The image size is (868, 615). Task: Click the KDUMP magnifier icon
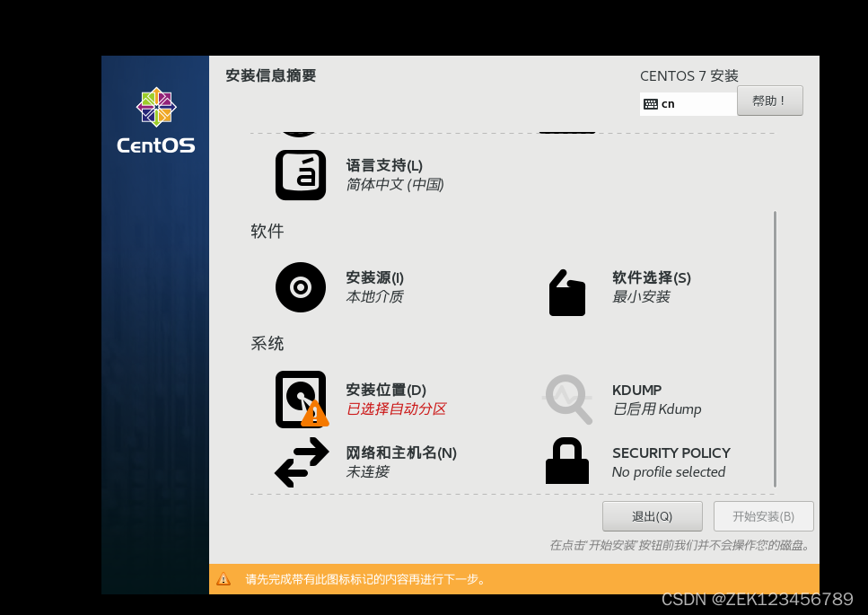[567, 400]
